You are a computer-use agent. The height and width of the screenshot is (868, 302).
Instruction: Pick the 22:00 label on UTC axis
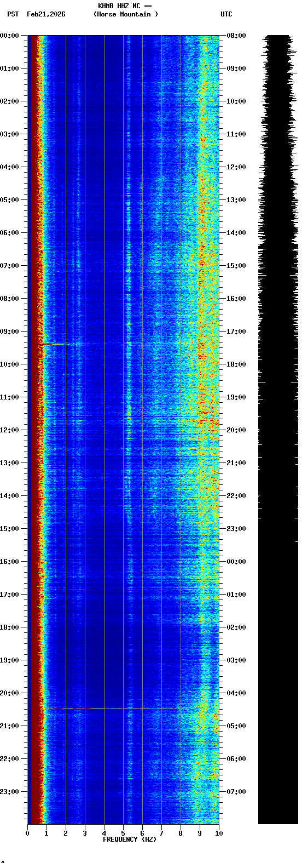[236, 496]
